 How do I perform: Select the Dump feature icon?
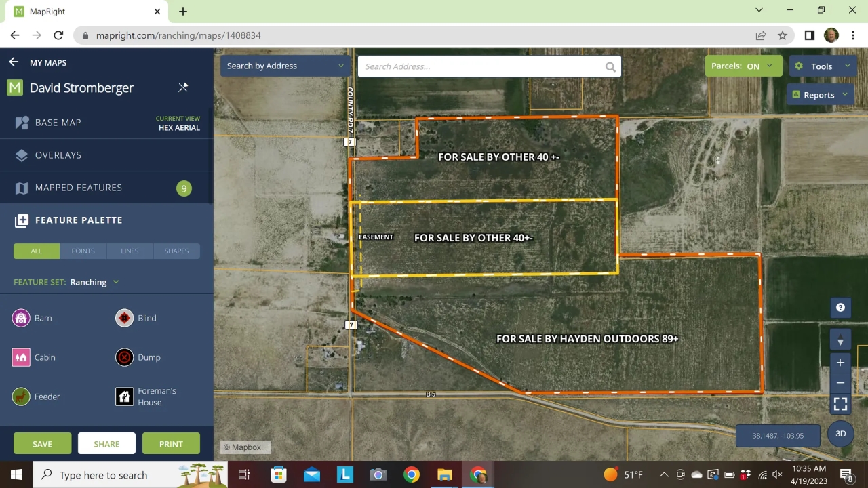pos(125,357)
